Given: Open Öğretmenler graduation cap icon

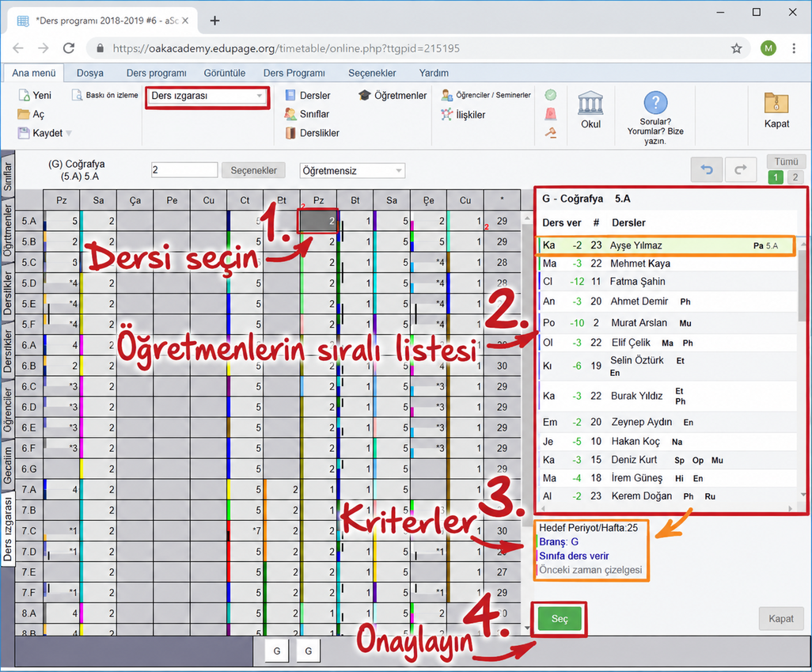Looking at the screenshot, I should coord(365,95).
